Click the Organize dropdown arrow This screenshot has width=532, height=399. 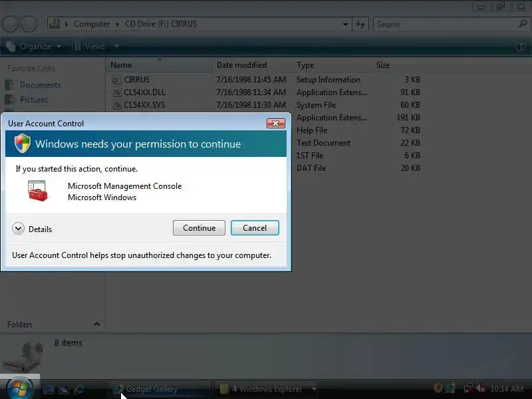point(59,47)
